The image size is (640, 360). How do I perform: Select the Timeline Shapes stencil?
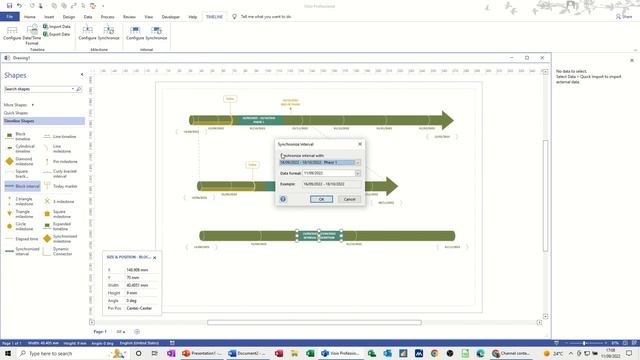[x=44, y=121]
